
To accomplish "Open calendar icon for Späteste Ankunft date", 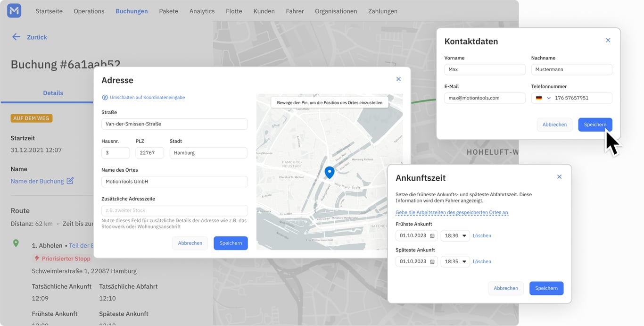I will pyautogui.click(x=432, y=262).
